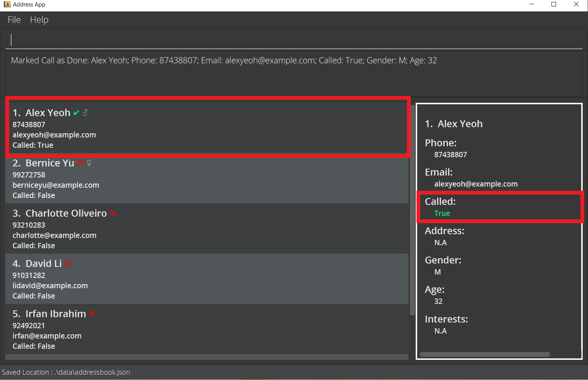Click the detail panel horizontal scrollbar
The width and height of the screenshot is (588, 380).
[484, 354]
